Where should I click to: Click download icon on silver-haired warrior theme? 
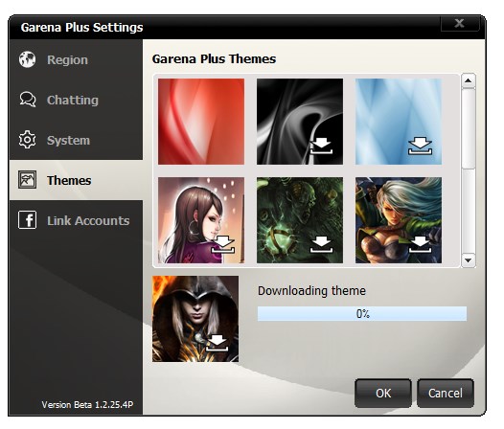(x=420, y=244)
